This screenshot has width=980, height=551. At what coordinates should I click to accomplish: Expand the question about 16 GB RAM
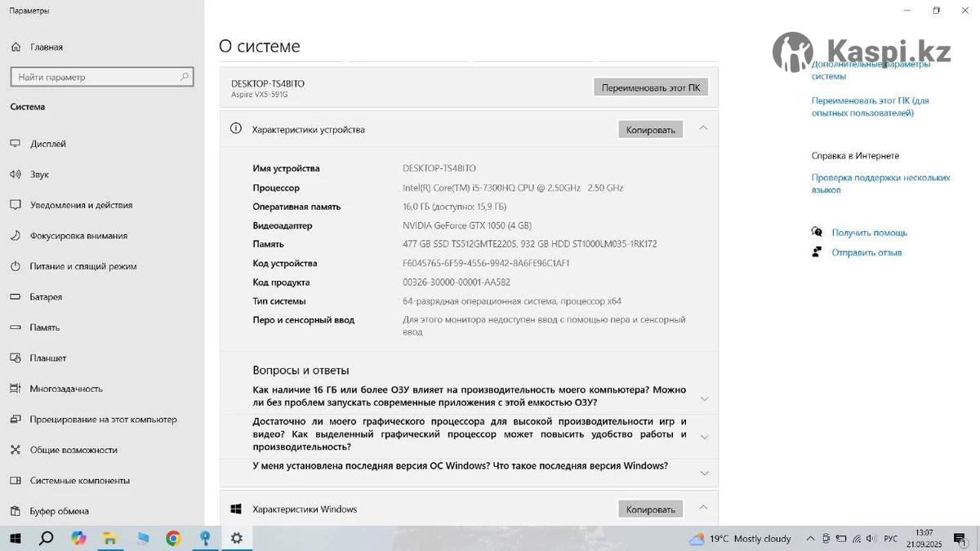pyautogui.click(x=704, y=399)
